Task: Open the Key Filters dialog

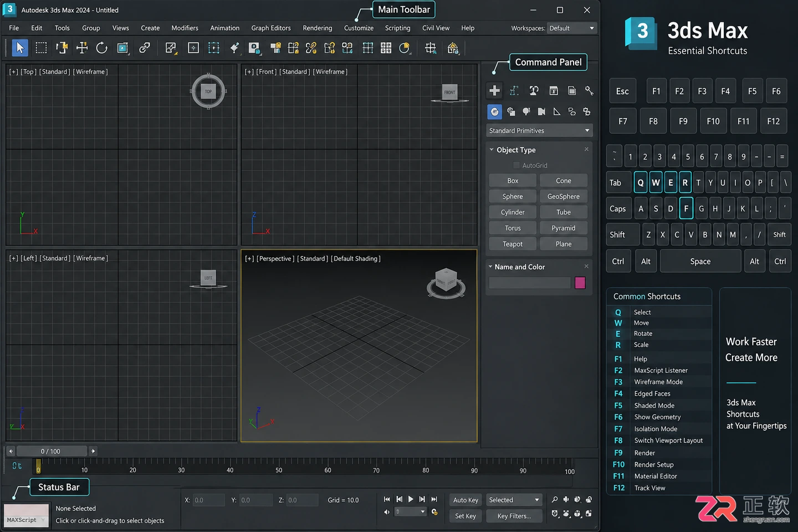Action: click(514, 516)
